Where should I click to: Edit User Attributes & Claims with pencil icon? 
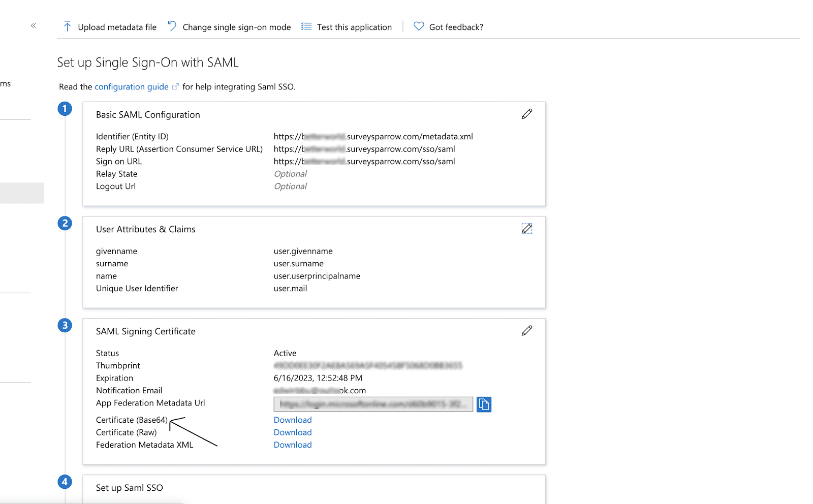click(527, 229)
